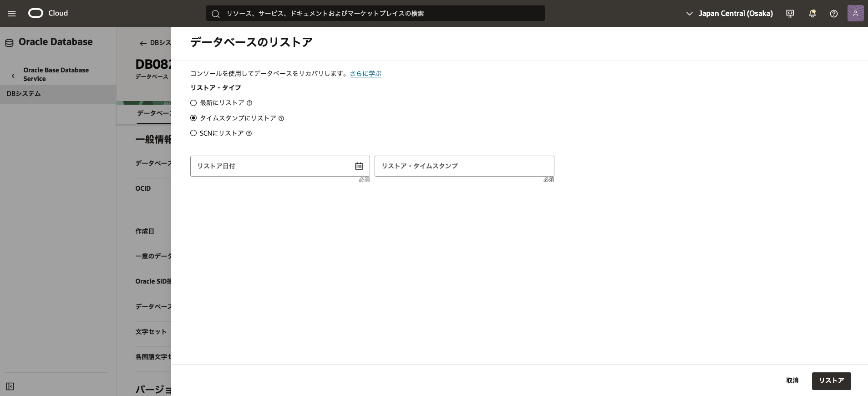Select the SCNにリストア radio option
Viewport: 868px width, 396px height.
click(x=193, y=133)
